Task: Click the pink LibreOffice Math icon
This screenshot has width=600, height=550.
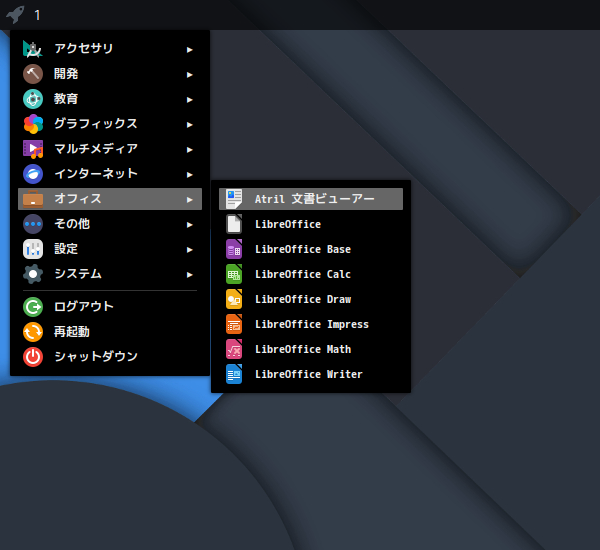Action: tap(234, 349)
